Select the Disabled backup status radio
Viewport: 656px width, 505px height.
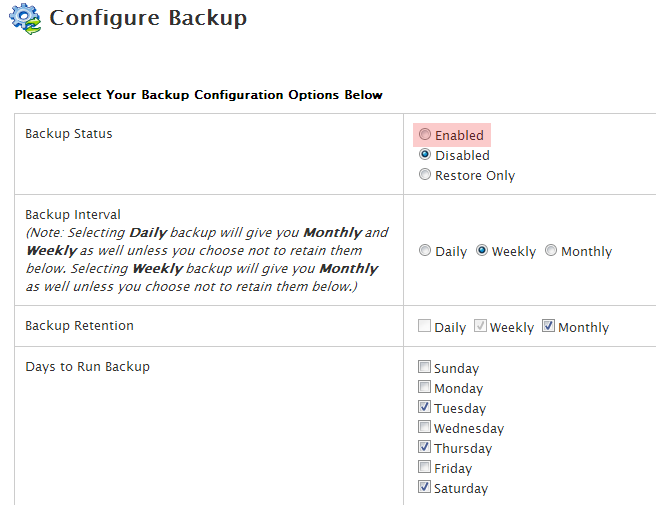click(425, 154)
